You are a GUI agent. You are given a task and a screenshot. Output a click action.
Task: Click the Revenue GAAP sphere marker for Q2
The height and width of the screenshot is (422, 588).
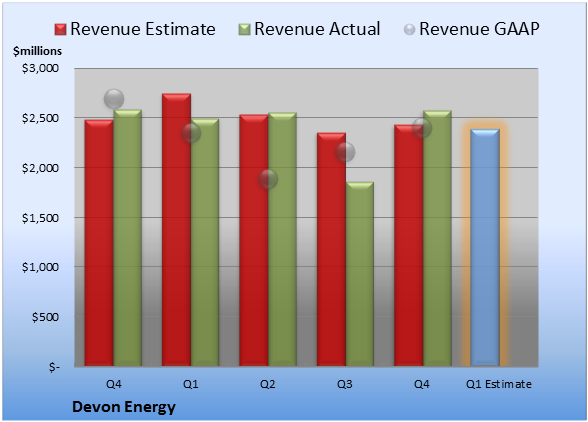click(x=268, y=179)
